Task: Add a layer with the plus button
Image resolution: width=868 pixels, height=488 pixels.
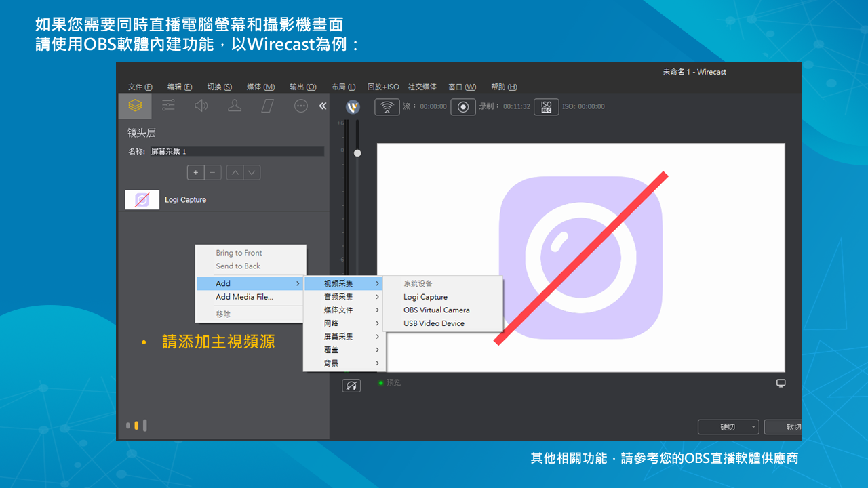Action: tap(196, 172)
